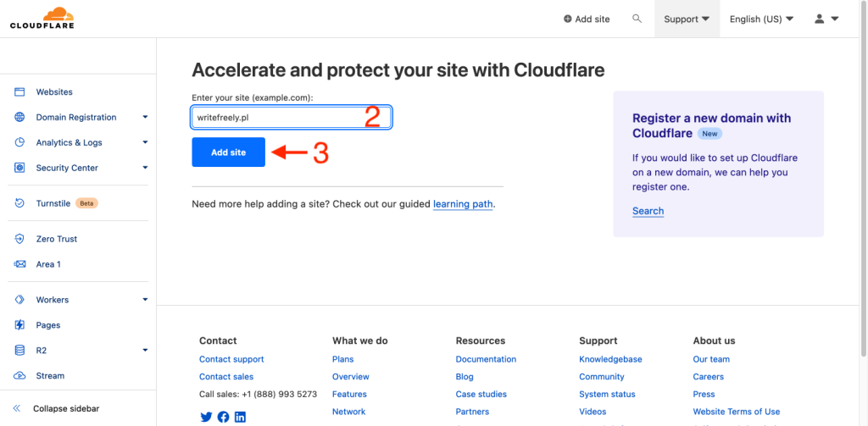This screenshot has width=868, height=426.
Task: Expand the Domain Registration submenu
Action: pyautogui.click(x=145, y=118)
